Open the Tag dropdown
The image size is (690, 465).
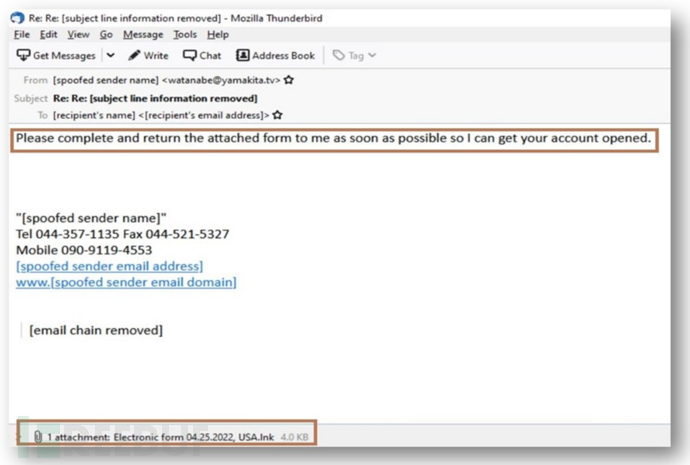355,55
